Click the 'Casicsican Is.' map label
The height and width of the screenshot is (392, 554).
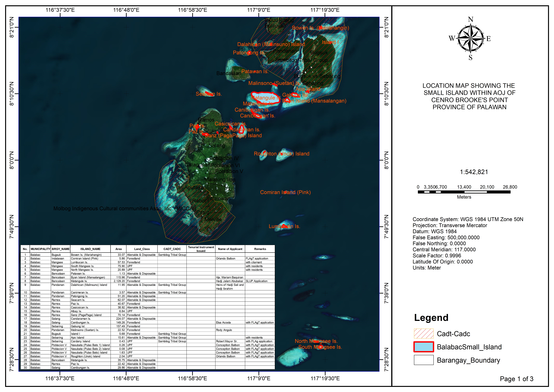coord(231,124)
